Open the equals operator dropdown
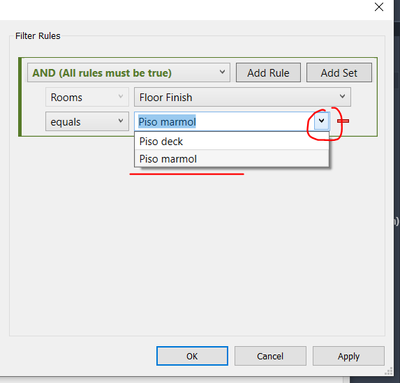This screenshot has height=383, width=400. (x=87, y=122)
